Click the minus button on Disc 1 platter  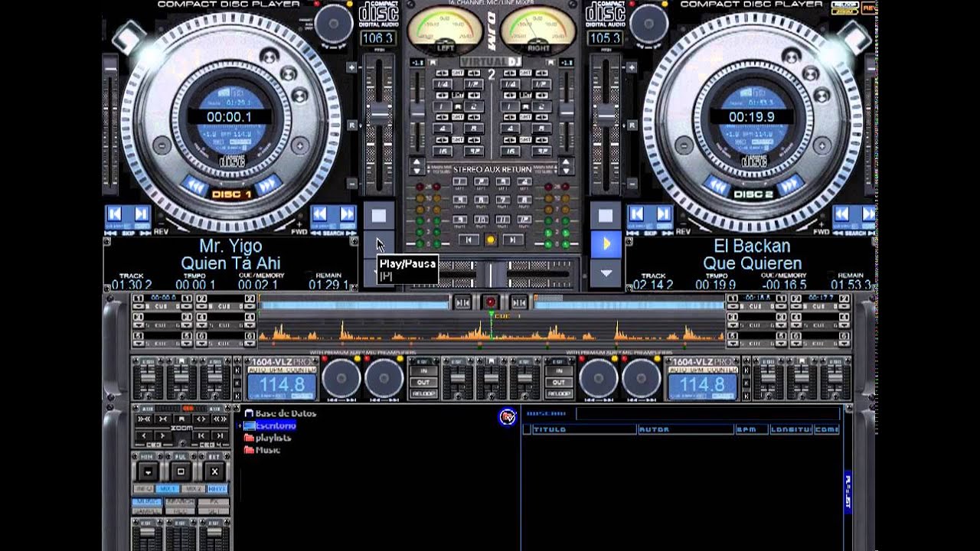[x=162, y=145]
